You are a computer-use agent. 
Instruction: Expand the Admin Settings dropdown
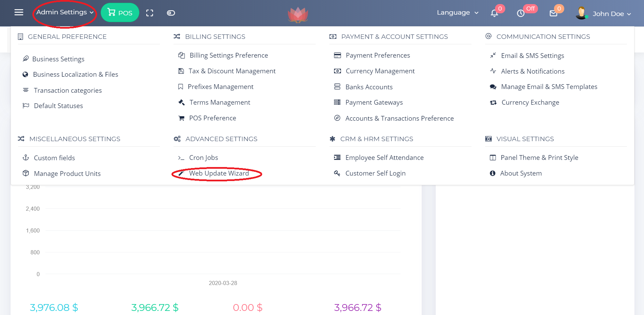(65, 12)
